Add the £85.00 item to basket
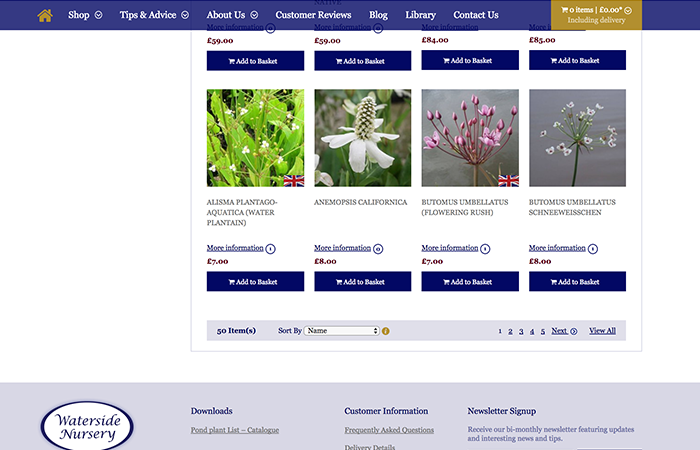Screen dimensions: 700x450 pyautogui.click(x=577, y=60)
